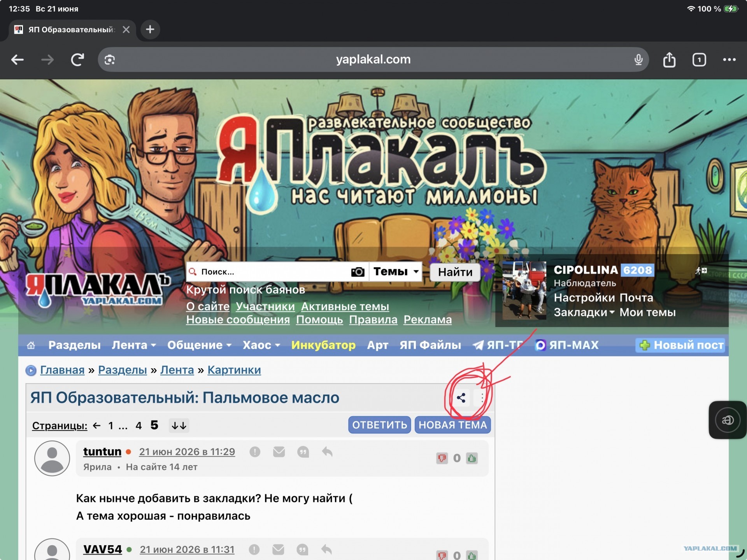Open the Активные темы link
This screenshot has width=747, height=560.
click(345, 306)
